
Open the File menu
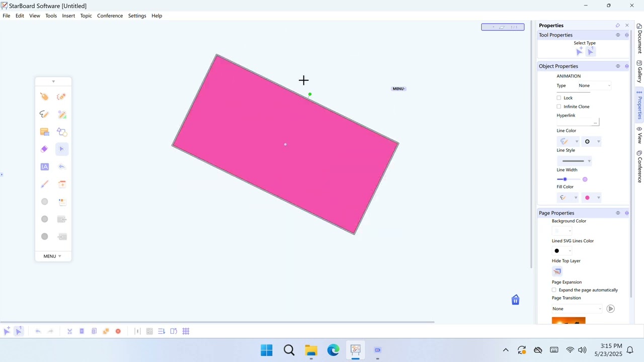click(x=7, y=16)
